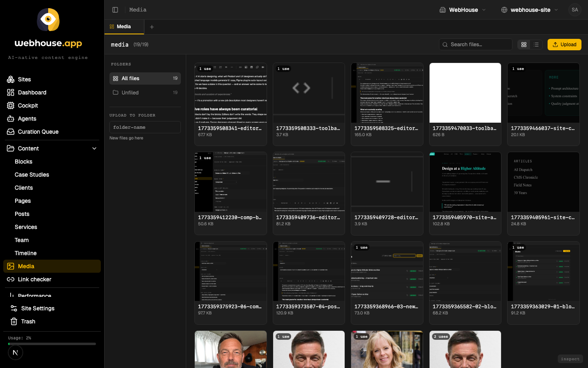588x368 pixels.
Task: Switch to grid view
Action: [524, 45]
